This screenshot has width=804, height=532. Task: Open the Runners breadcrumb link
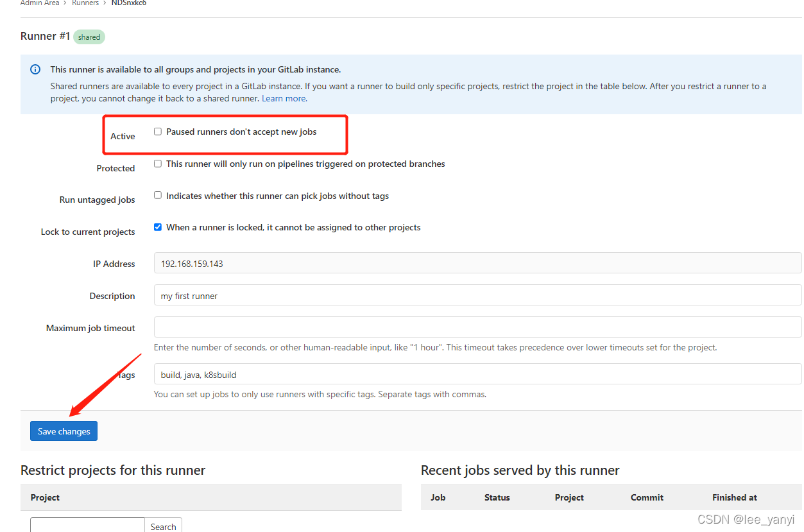click(x=85, y=3)
